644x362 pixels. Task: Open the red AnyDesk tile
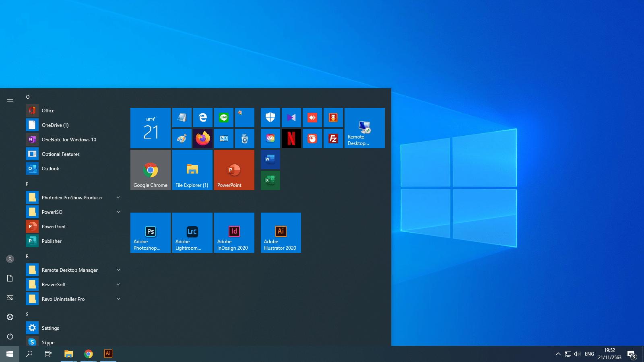point(312,118)
